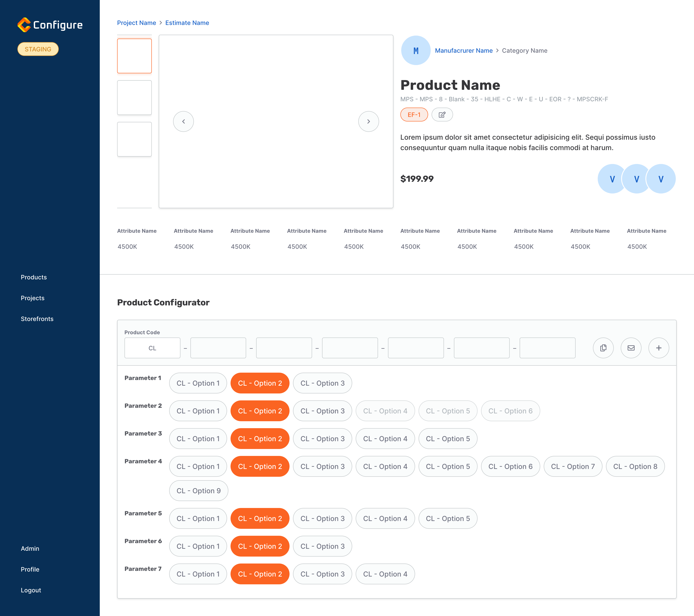Image resolution: width=694 pixels, height=616 pixels.
Task: Deselect Parameter 1 CL - Option 2
Action: click(260, 383)
